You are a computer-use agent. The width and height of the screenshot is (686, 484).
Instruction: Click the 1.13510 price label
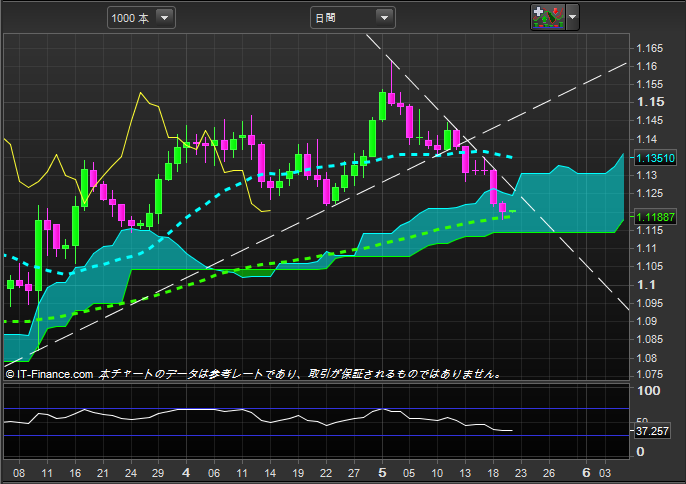(x=655, y=158)
